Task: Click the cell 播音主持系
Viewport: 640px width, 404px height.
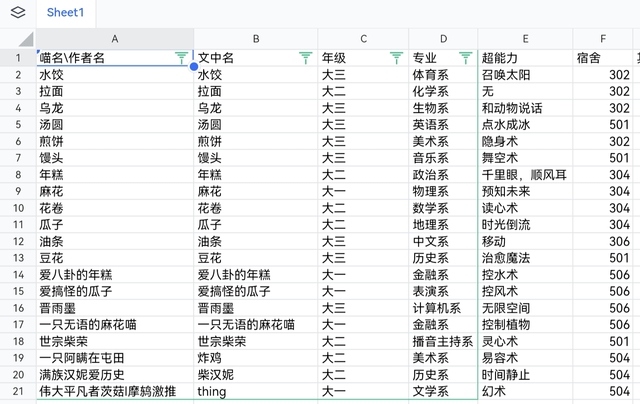Action: (443, 341)
